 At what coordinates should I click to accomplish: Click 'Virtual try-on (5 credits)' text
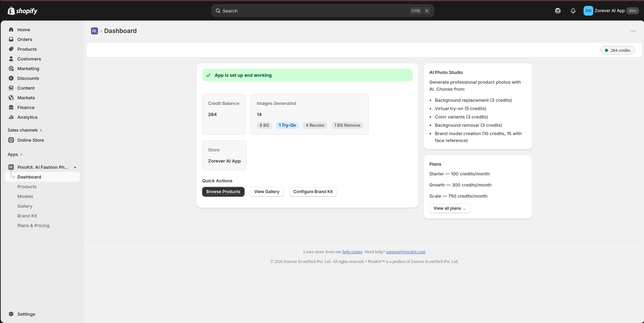461,109
